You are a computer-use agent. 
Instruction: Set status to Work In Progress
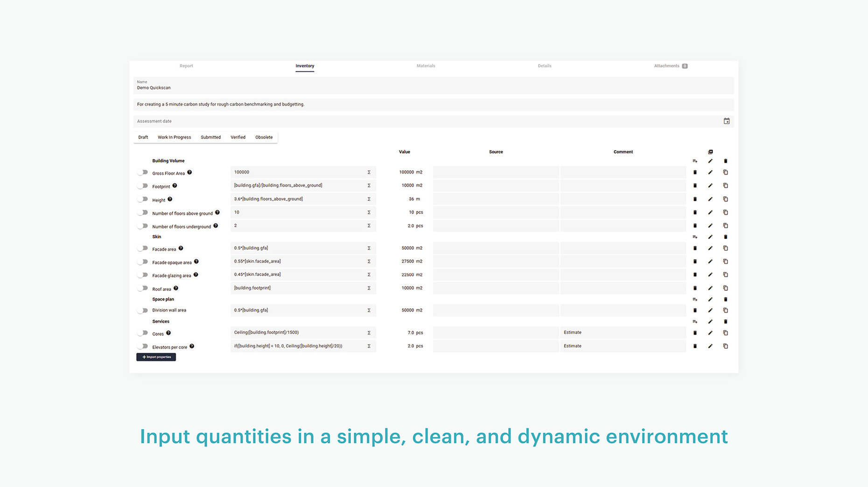pyautogui.click(x=174, y=138)
